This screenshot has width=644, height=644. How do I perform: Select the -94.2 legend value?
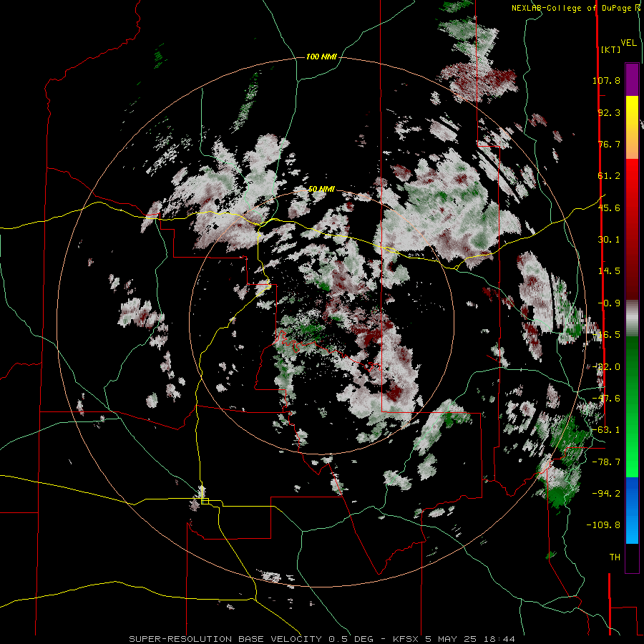(x=606, y=494)
